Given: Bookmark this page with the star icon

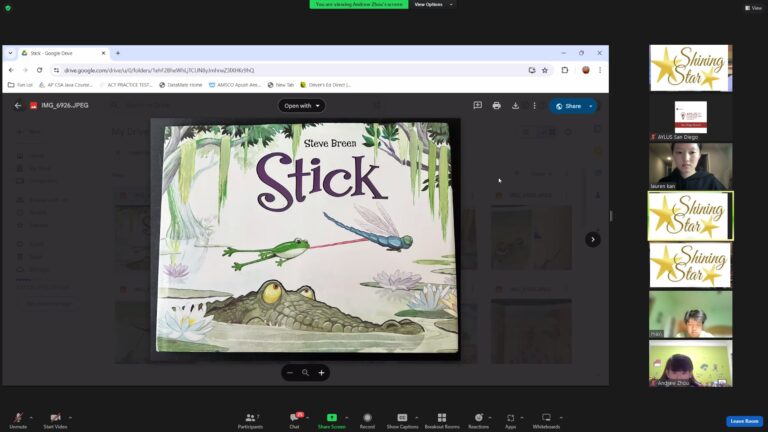Looking at the screenshot, I should 545,71.
